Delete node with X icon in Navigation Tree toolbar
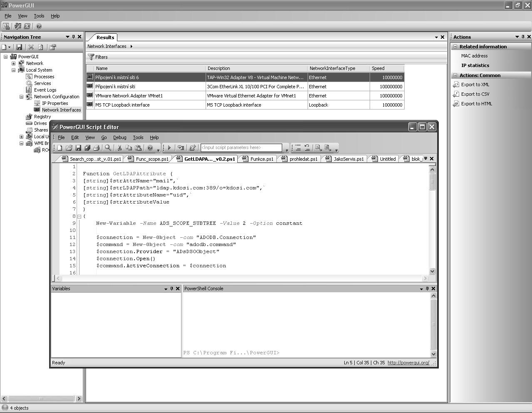The image size is (532, 413). click(31, 47)
